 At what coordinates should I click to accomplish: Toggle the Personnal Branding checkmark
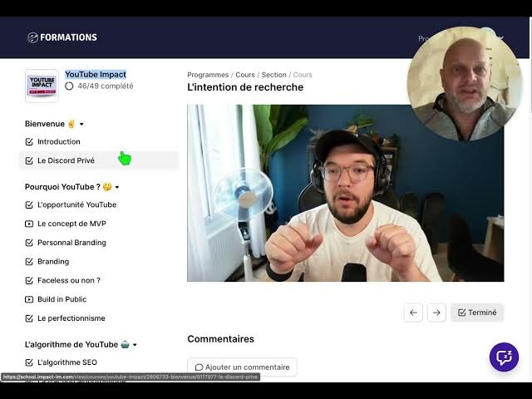point(29,243)
